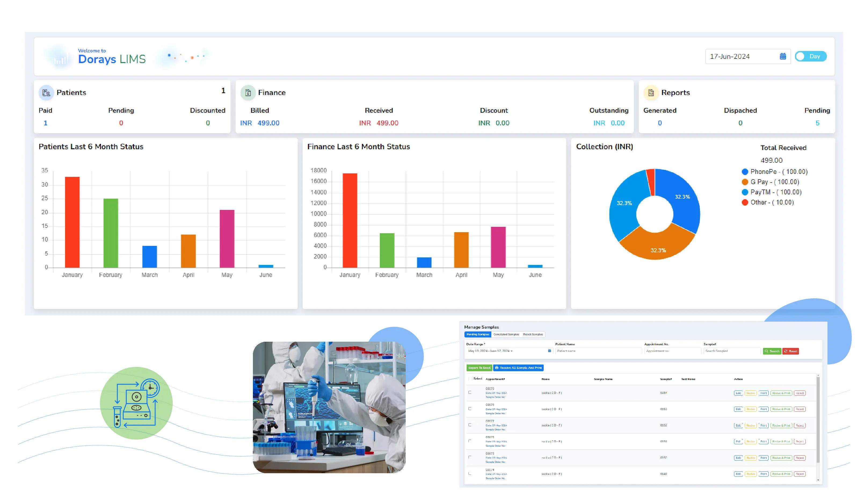Click the lab workflow illustration icon
The height and width of the screenshot is (492, 868).
point(136,403)
